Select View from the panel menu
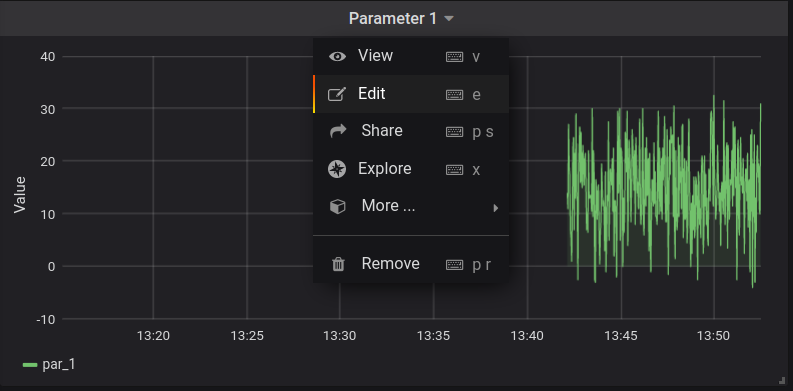Viewport: 793px width, 391px height. tap(411, 56)
